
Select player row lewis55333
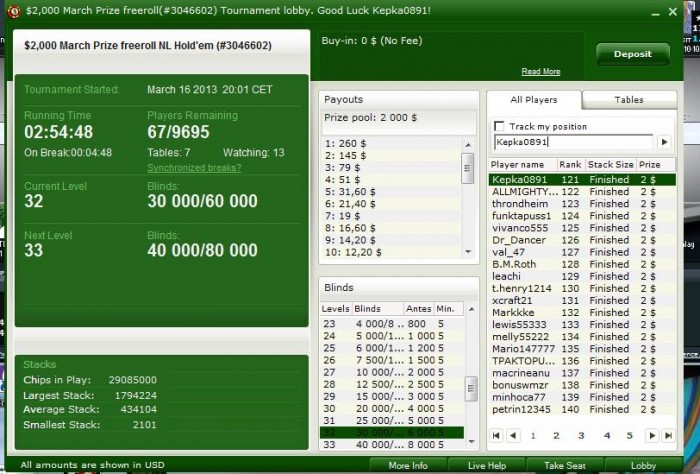[x=582, y=324]
